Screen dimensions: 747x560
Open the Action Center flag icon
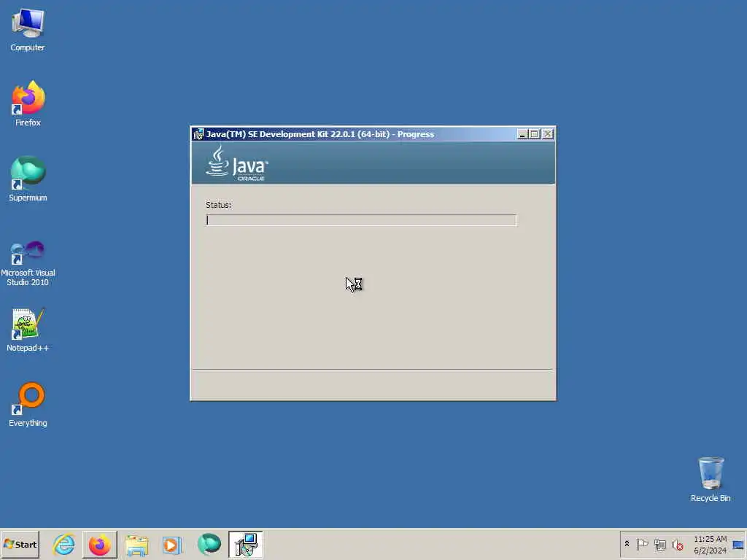tap(642, 544)
